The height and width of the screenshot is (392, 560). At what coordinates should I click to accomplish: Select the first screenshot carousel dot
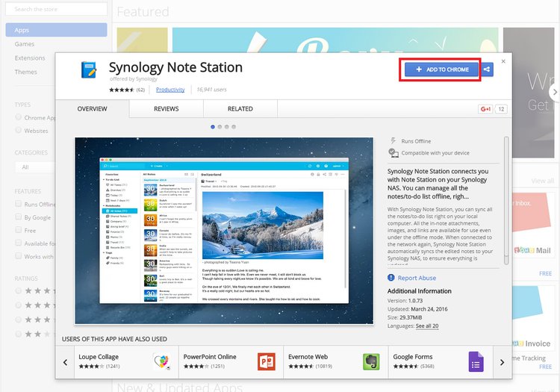click(x=213, y=127)
